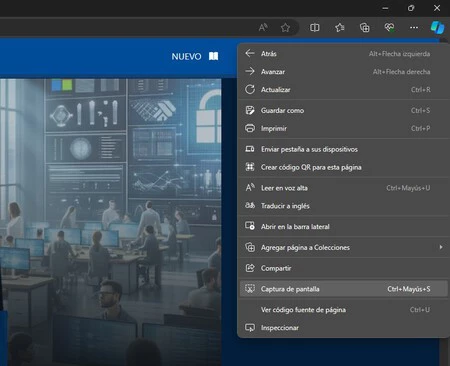Choose Guardar como from the context menu
The width and height of the screenshot is (450, 366).
click(x=344, y=110)
